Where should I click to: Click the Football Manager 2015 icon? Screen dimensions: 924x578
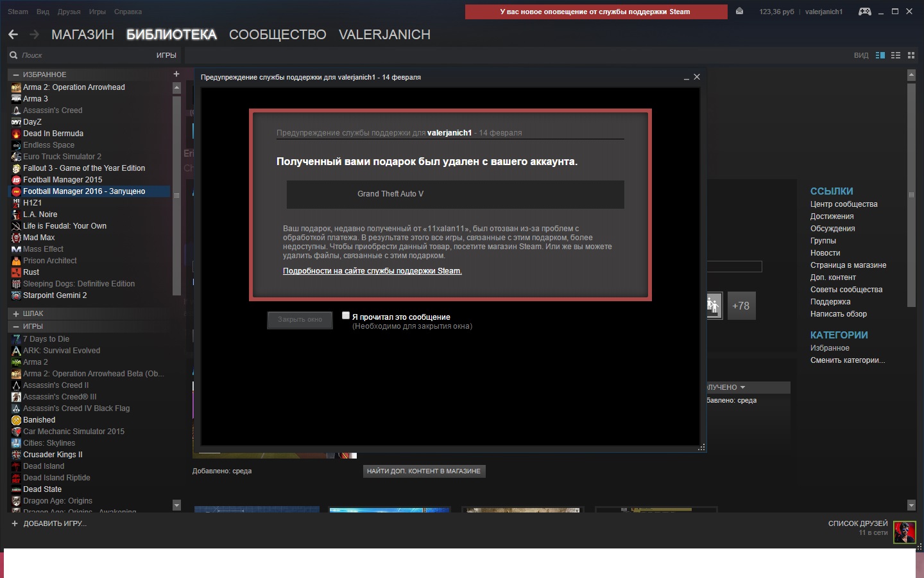(17, 180)
